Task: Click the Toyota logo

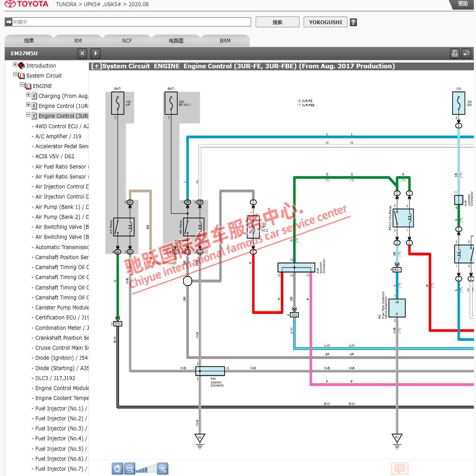Action: tap(27, 4)
